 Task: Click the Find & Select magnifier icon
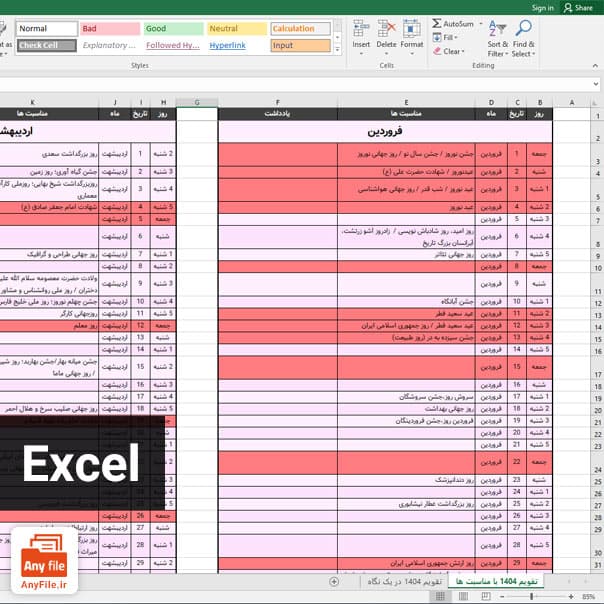(523, 28)
